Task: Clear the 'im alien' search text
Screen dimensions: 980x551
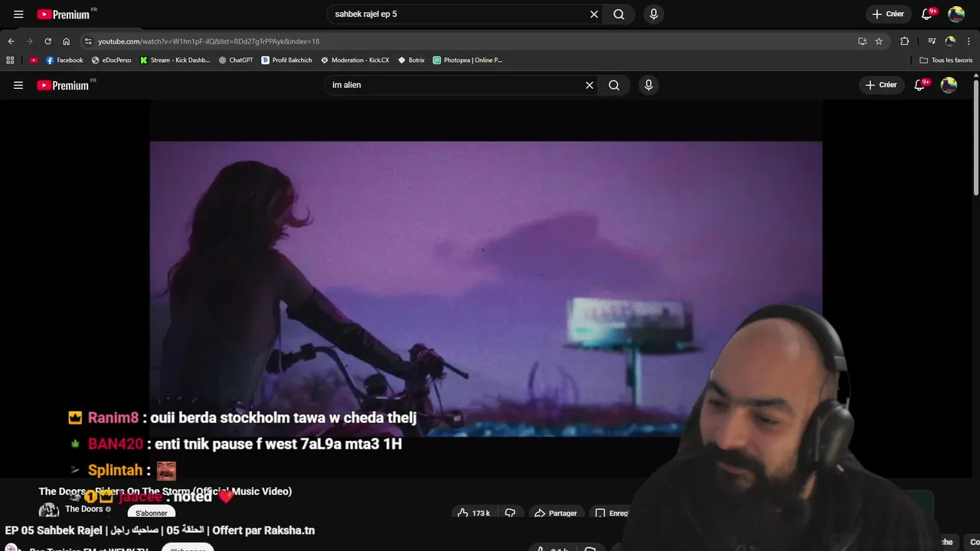Action: pyautogui.click(x=590, y=85)
